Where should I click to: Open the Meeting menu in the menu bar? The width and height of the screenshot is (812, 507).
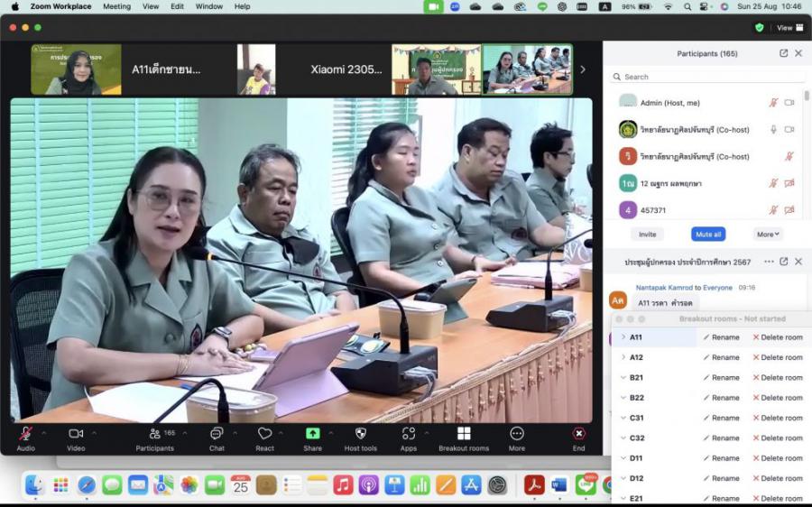116,6
